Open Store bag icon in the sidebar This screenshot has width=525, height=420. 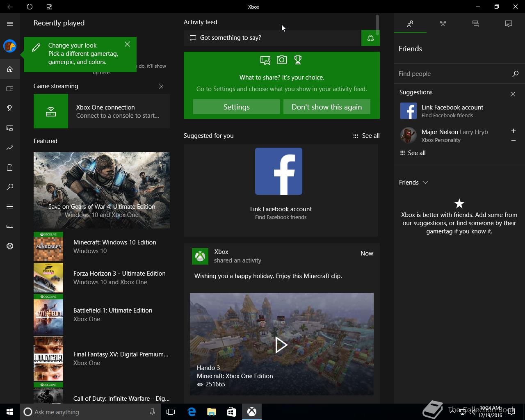[x=10, y=167]
